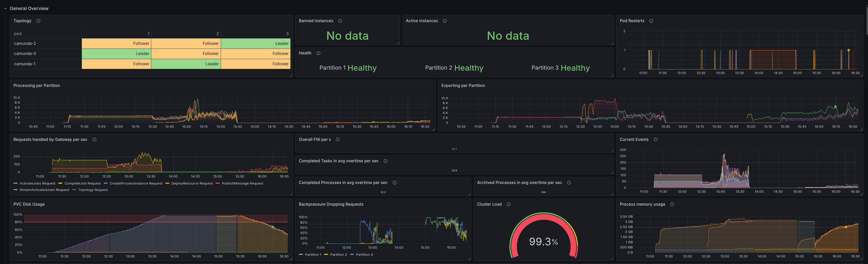Click the Health panel info icon
The height and width of the screenshot is (264, 868).
point(318,53)
